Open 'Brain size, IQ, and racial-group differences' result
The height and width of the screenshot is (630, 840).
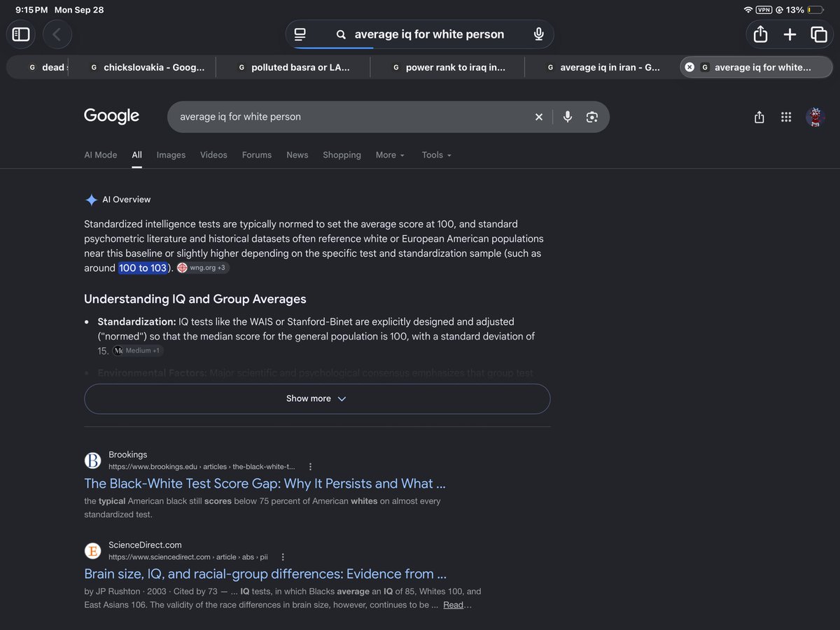tap(265, 574)
